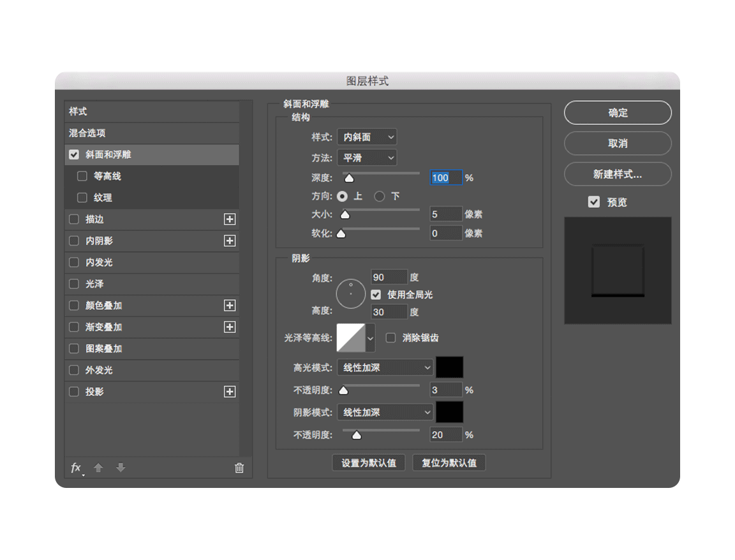Add another 渐变叠加 effect with plus icon
Image resolution: width=735 pixels, height=560 pixels.
tap(230, 327)
